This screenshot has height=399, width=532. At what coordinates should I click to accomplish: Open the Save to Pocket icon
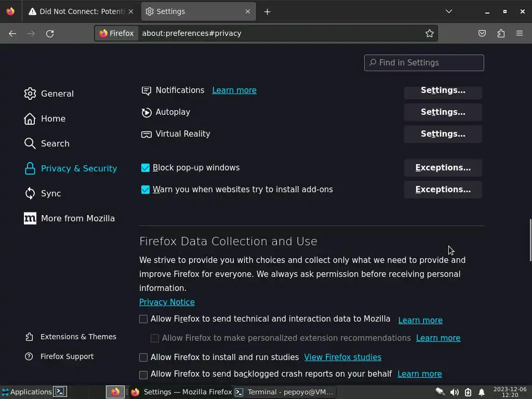coord(482,33)
